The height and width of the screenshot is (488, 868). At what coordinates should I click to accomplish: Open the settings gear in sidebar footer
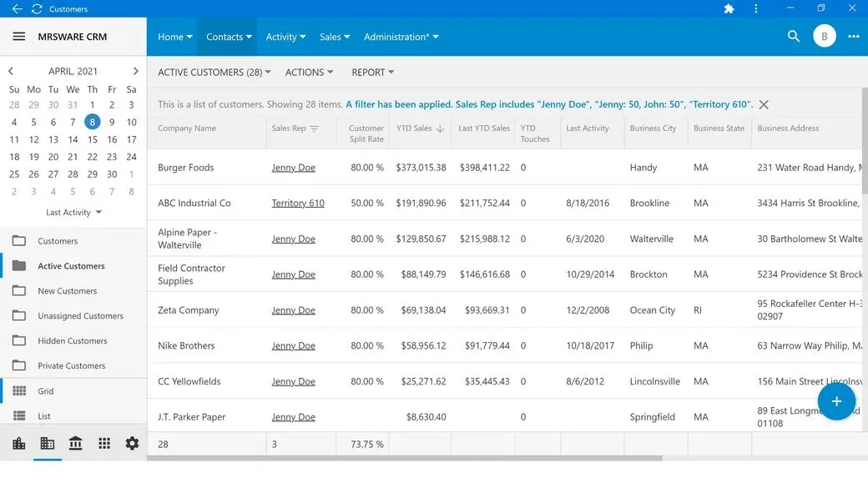132,444
